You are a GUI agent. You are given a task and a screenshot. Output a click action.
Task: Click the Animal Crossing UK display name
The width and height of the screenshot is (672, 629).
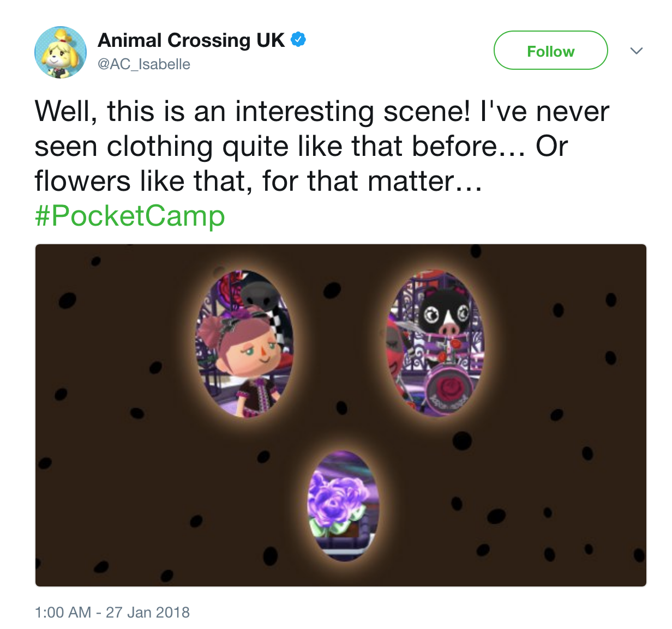click(x=191, y=40)
